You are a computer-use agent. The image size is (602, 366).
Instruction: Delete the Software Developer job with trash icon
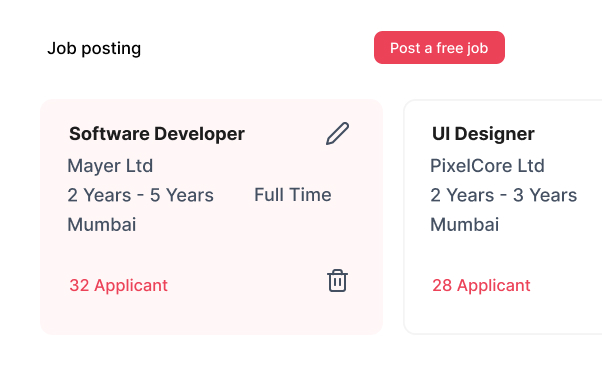coord(337,281)
